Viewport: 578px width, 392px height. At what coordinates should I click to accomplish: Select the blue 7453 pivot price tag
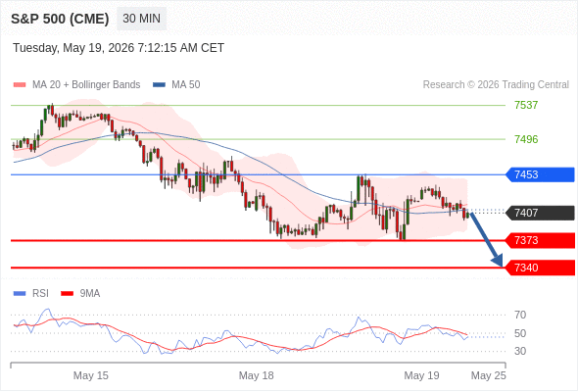click(x=540, y=174)
